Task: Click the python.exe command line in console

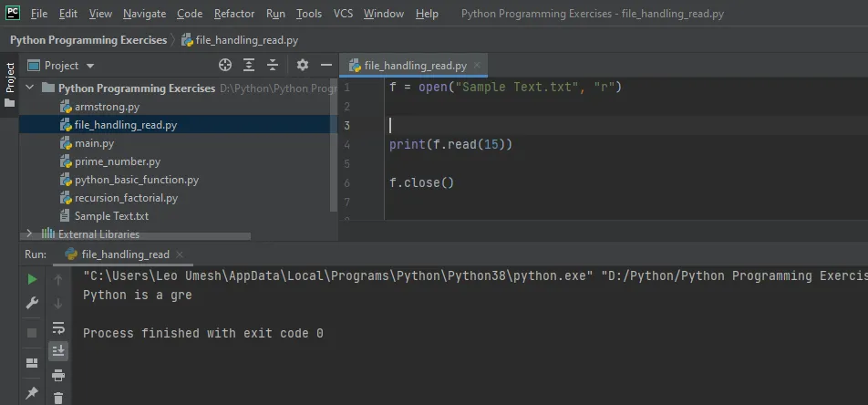Action: tap(475, 275)
